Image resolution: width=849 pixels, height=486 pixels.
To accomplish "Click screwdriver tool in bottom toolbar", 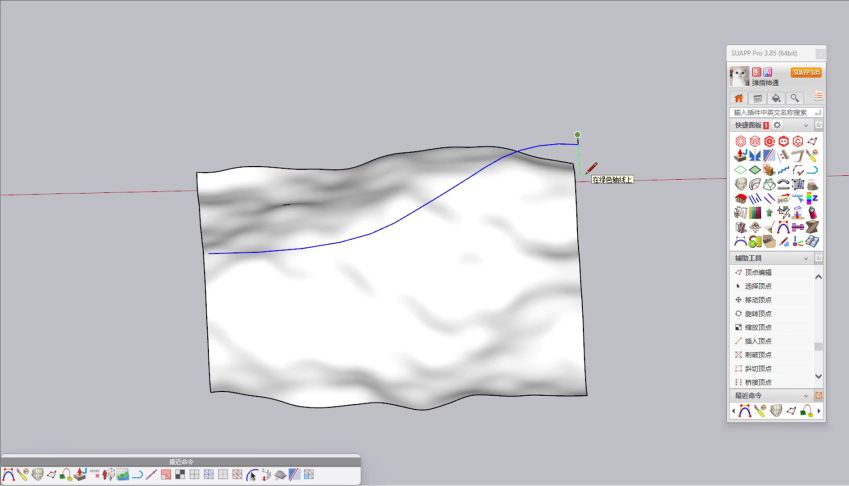I will [x=23, y=475].
